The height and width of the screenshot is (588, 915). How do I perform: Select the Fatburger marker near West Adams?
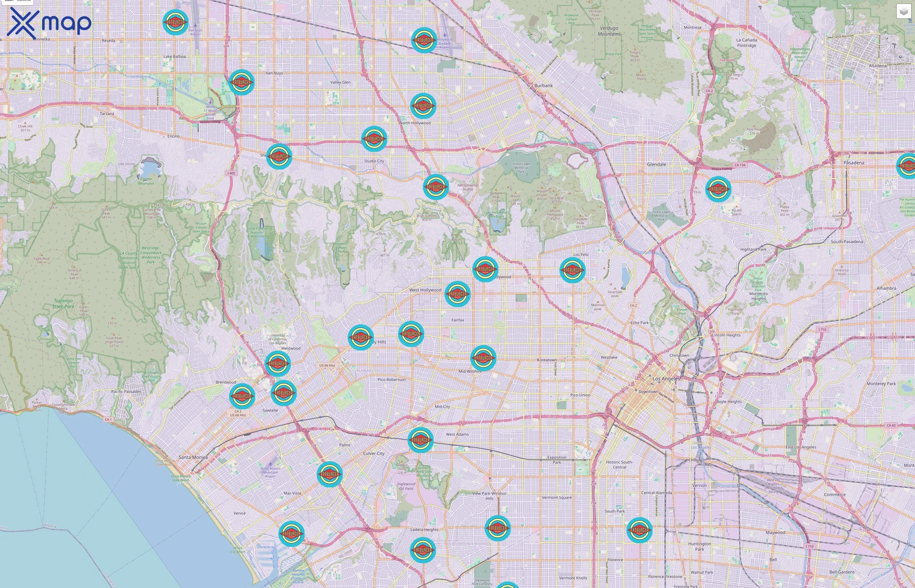(x=421, y=439)
